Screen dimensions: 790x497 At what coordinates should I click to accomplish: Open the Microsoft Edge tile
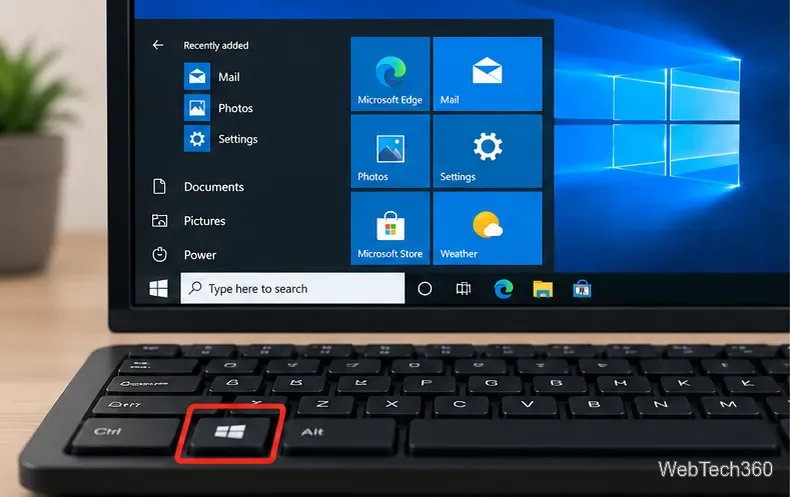point(390,74)
